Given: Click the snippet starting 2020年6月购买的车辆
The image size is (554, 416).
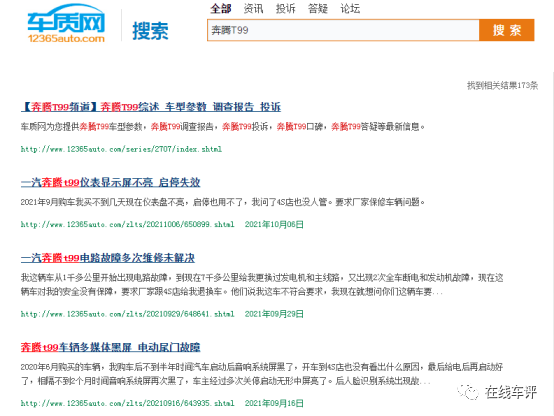Looking at the screenshot, I should 262,374.
